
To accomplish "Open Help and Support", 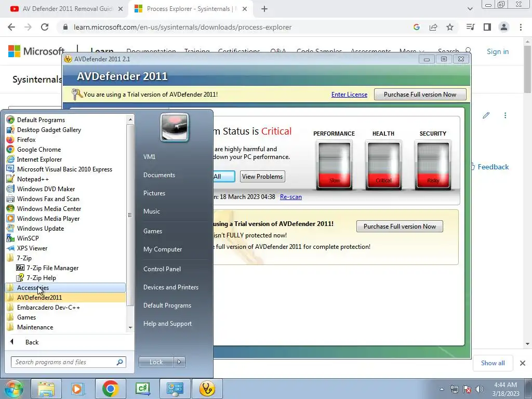I will coord(167,324).
